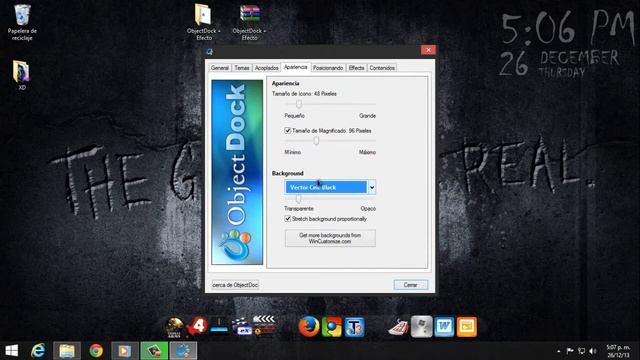Viewport: 640px width, 360px height.
Task: Select the ObjectDock + Efecto folder icon
Action: tap(203, 22)
